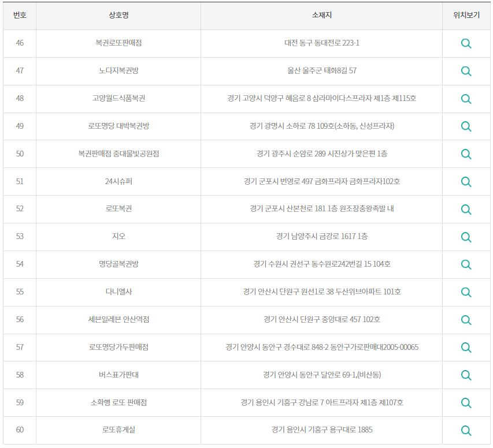Open location view for 명당골복권방
493x448 pixels.
(466, 264)
